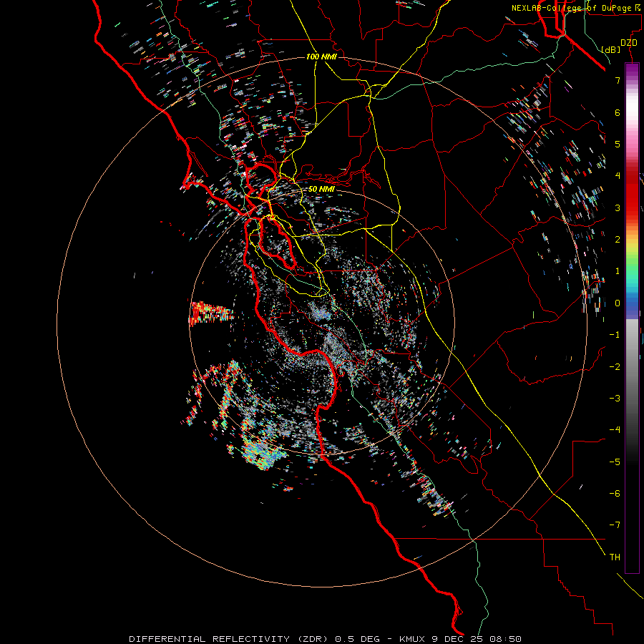Click the "0" value on the color scale
644x644 pixels.
tap(618, 303)
